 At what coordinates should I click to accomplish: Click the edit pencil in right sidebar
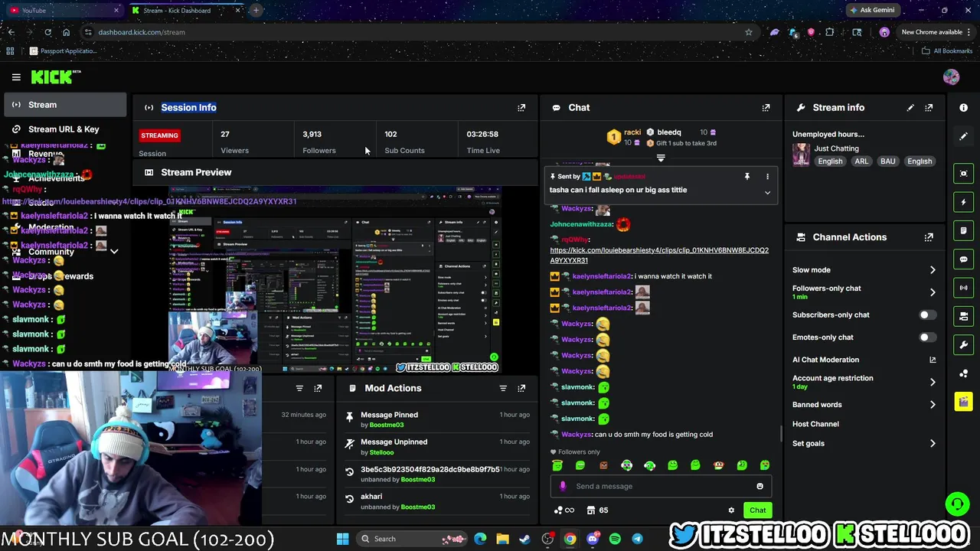coord(964,136)
